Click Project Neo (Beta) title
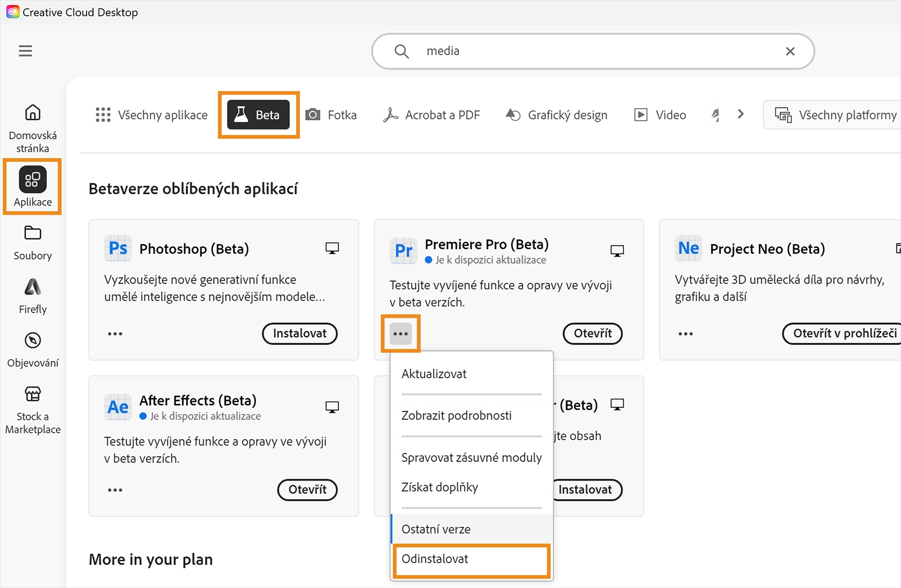Viewport: 901px width, 588px height. 767,249
